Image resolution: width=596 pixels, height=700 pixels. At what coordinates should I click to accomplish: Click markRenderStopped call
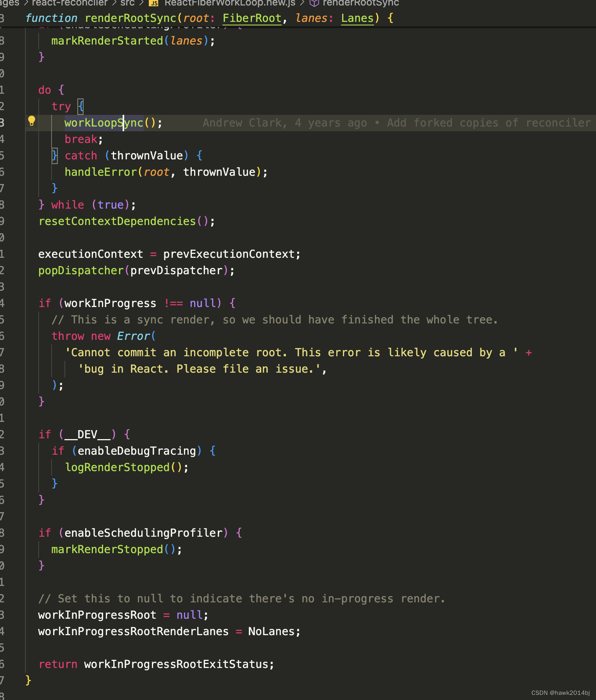(107, 549)
